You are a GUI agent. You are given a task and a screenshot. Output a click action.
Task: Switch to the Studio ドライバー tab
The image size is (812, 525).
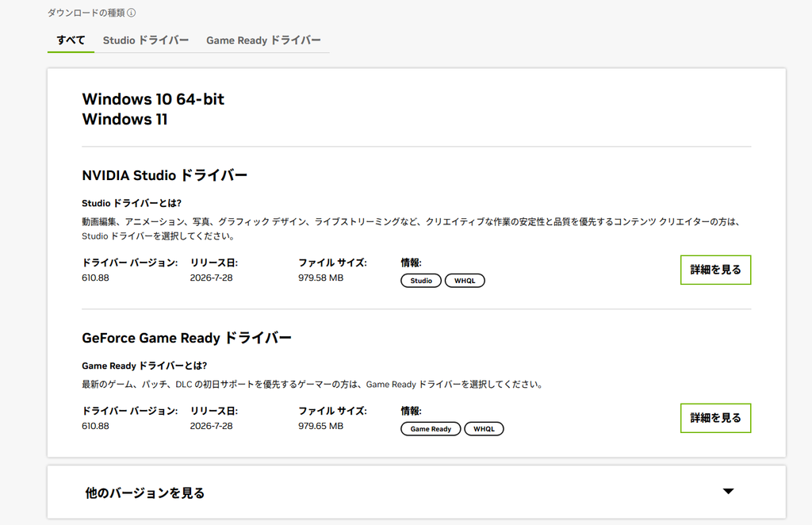[x=146, y=40]
